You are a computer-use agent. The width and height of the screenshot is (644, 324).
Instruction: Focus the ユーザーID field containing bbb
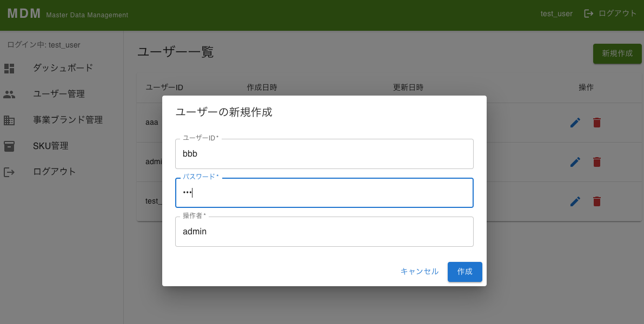(x=324, y=154)
